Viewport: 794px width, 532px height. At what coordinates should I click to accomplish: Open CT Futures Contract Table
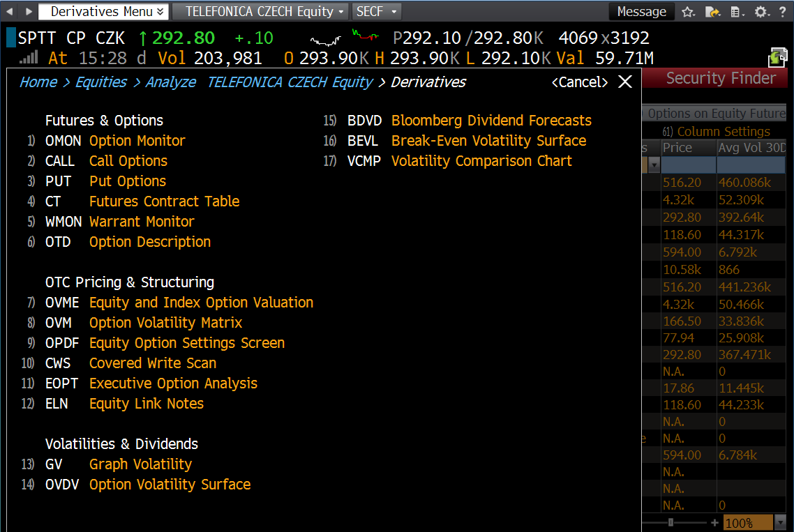coord(142,202)
